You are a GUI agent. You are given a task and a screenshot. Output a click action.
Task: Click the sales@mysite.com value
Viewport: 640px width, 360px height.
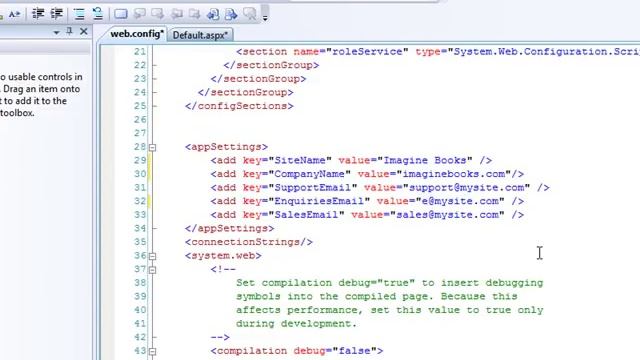[447, 215]
